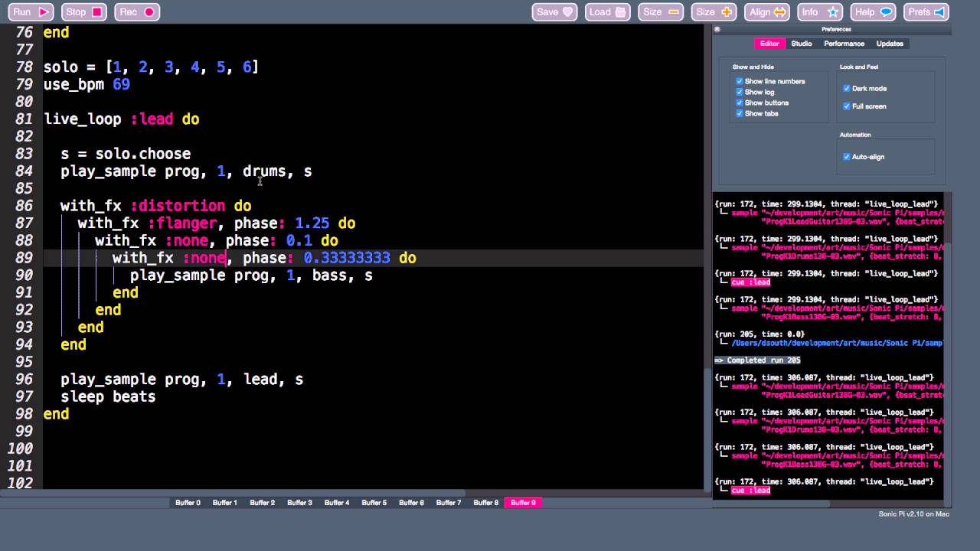Click '=> Completed run 205' in the log
980x551 pixels.
757,360
